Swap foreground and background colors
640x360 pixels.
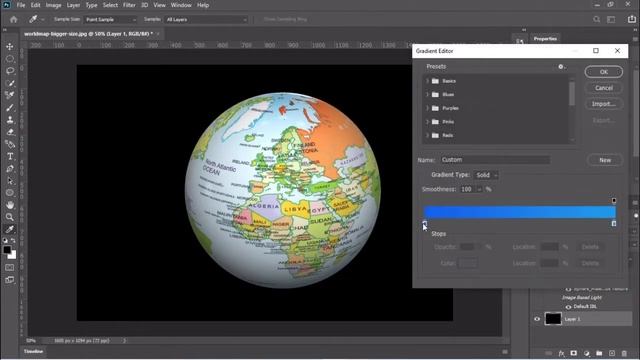[13, 241]
